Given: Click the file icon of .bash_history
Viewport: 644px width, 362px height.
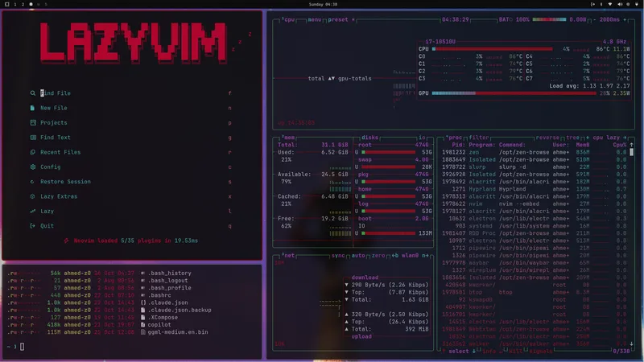Looking at the screenshot, I should pyautogui.click(x=143, y=273).
